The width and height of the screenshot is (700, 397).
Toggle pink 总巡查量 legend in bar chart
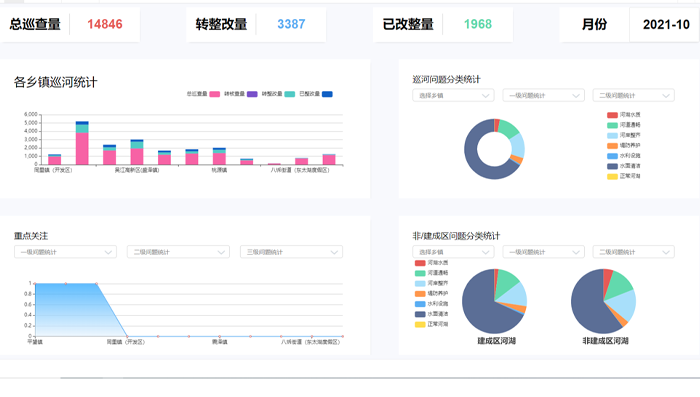click(x=204, y=94)
